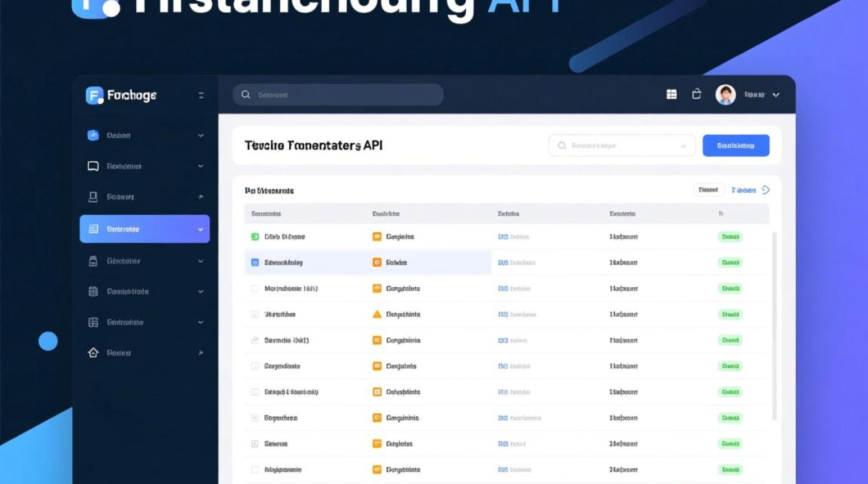Click the clipboard icon beside the avatar
Viewport: 868px width, 484px height.
[x=697, y=94]
